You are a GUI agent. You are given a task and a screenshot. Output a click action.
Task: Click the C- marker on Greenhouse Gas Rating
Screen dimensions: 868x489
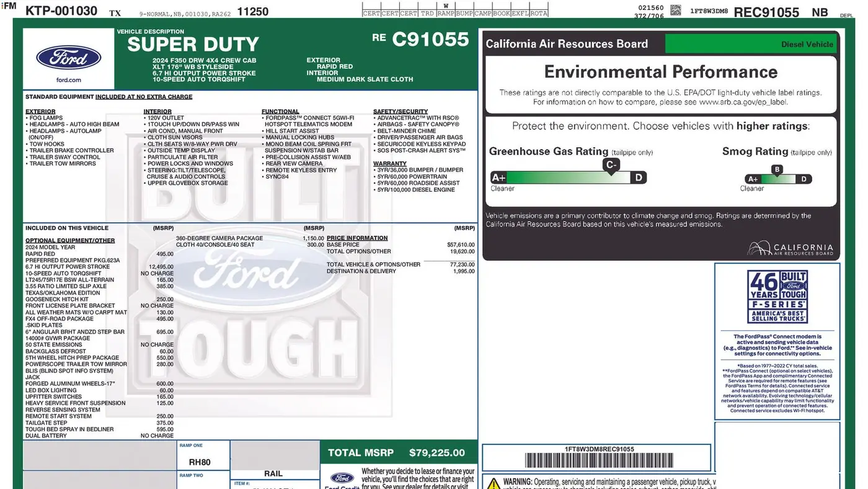click(x=611, y=165)
